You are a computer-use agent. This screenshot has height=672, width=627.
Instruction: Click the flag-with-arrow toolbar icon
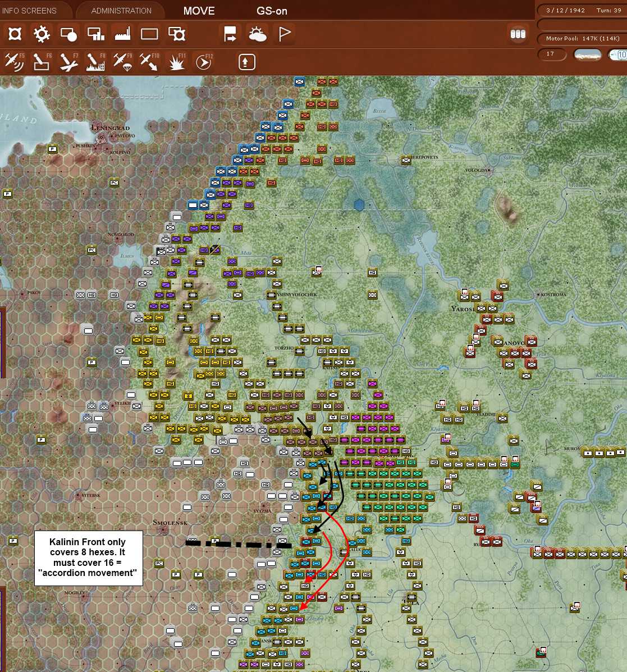230,34
